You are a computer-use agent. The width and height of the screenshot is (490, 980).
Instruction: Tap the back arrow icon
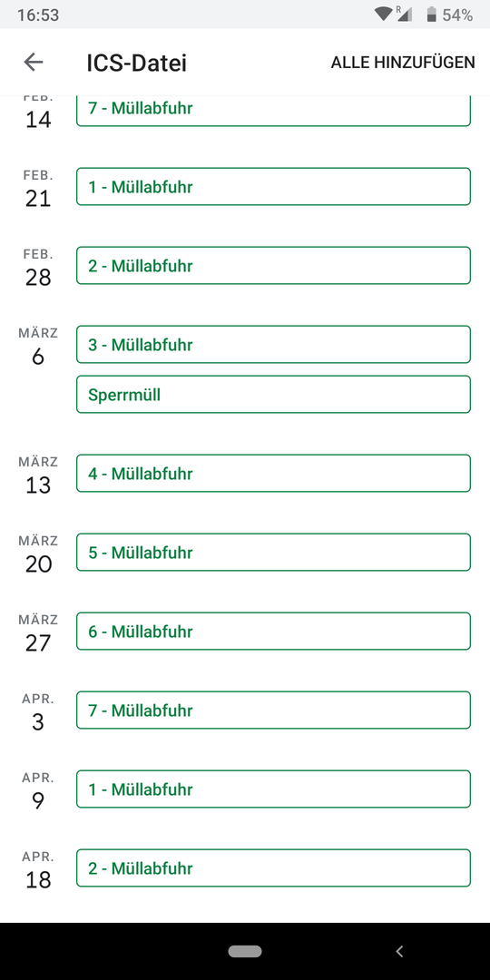34,62
